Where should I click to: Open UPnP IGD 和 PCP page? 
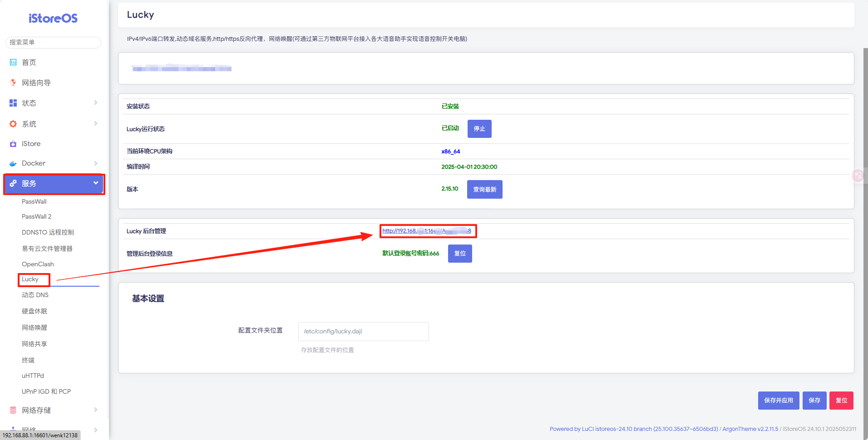click(46, 391)
